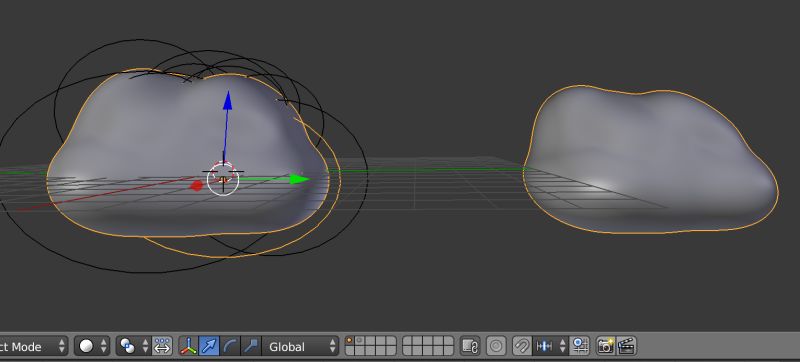Toggle absolute grid snap icon
Screen dimensions: 800x362
point(580,347)
